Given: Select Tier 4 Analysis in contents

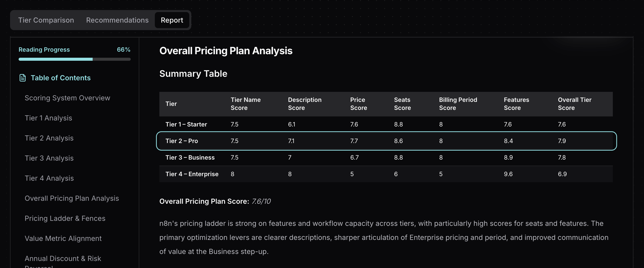Looking at the screenshot, I should tap(49, 178).
